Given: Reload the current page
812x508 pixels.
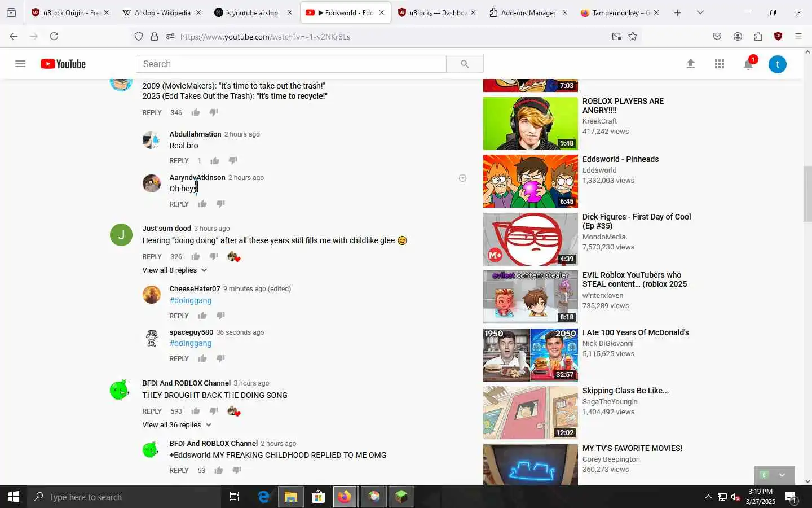Looking at the screenshot, I should (54, 36).
